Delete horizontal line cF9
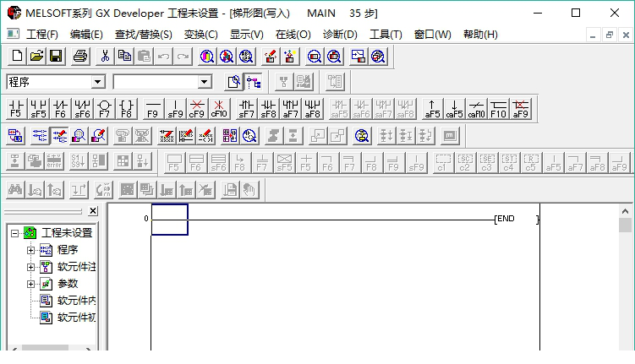 pos(197,109)
